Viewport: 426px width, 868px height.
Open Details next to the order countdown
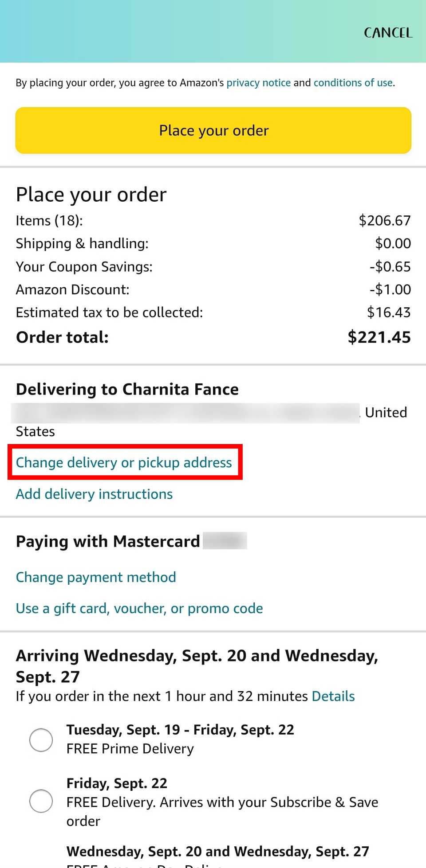click(x=333, y=696)
